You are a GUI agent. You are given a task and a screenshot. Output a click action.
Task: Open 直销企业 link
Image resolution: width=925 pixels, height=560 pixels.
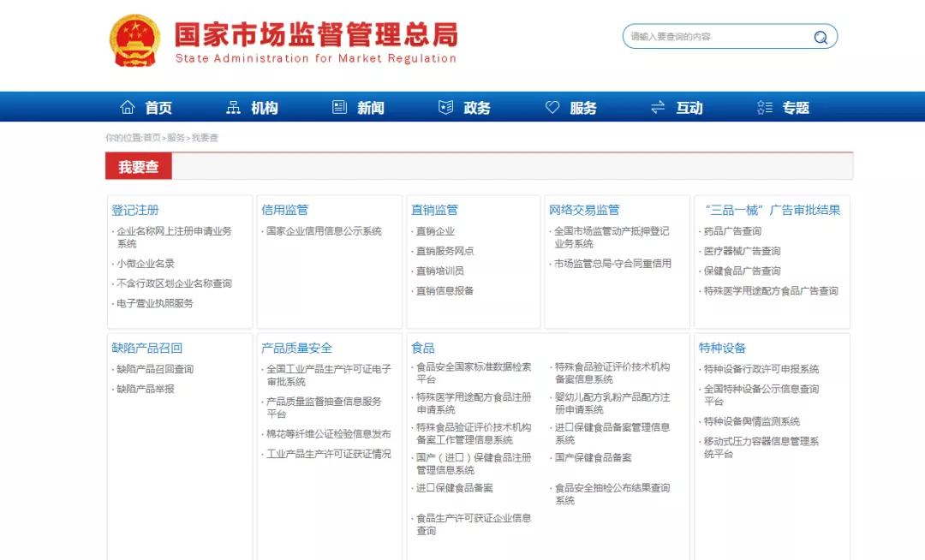coord(435,232)
